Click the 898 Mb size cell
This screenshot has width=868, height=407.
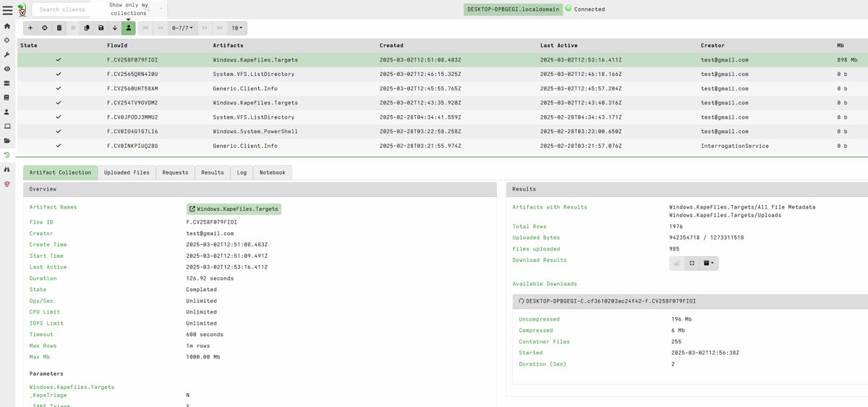pos(847,60)
